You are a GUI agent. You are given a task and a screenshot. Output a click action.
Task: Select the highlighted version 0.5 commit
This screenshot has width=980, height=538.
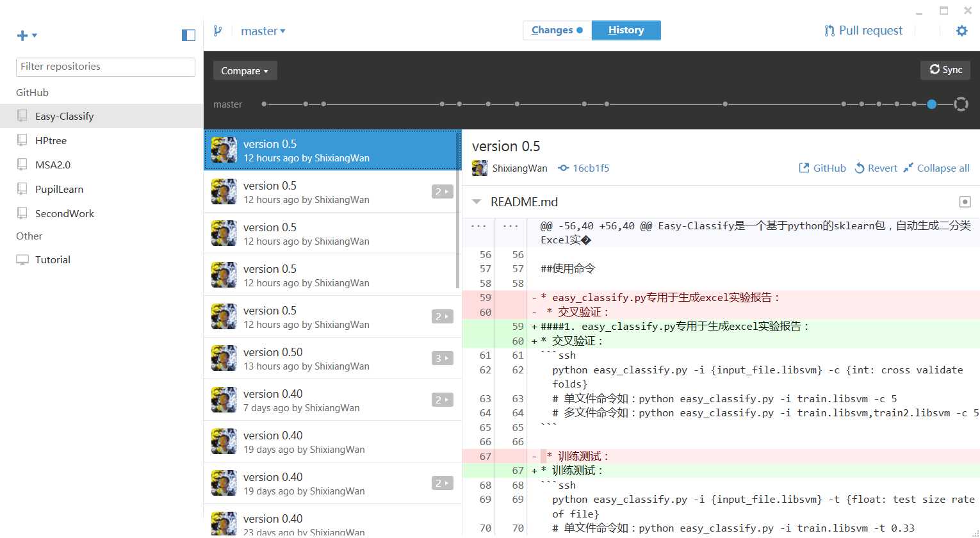332,151
